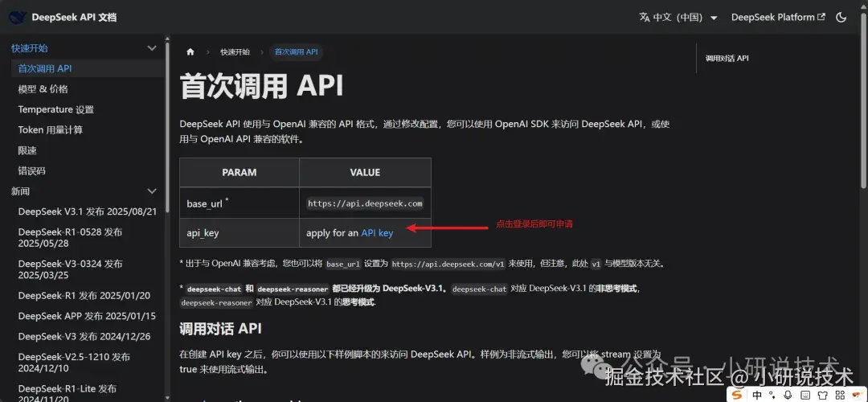
Task: Go to the home breadcrumb icon
Action: click(190, 52)
